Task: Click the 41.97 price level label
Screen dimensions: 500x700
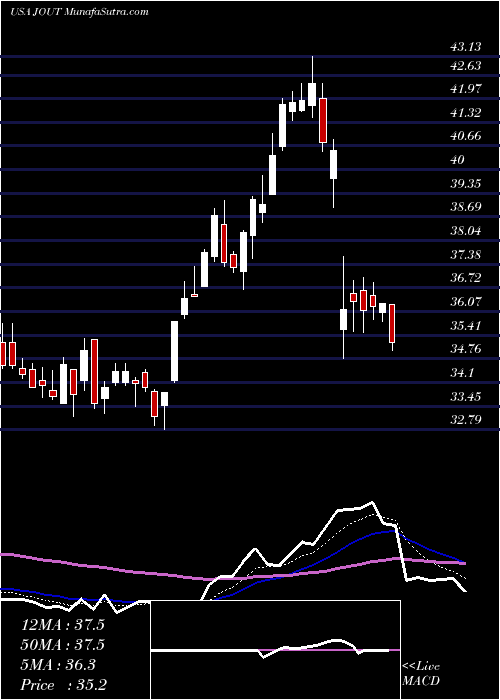Action: coord(465,89)
